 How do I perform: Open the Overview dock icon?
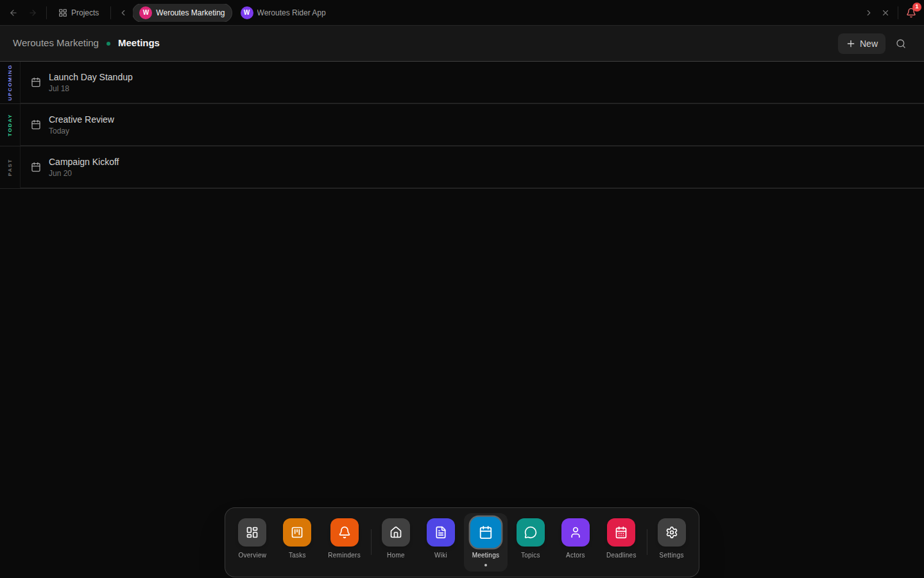pyautogui.click(x=252, y=532)
